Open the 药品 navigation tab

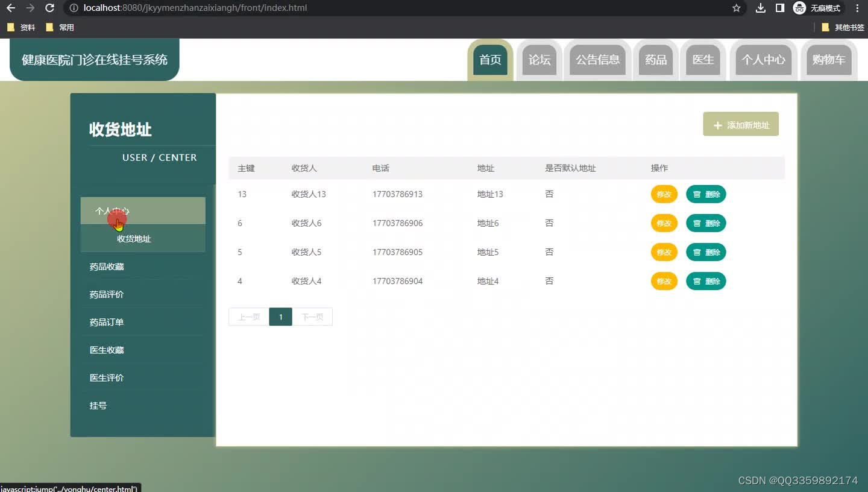656,60
